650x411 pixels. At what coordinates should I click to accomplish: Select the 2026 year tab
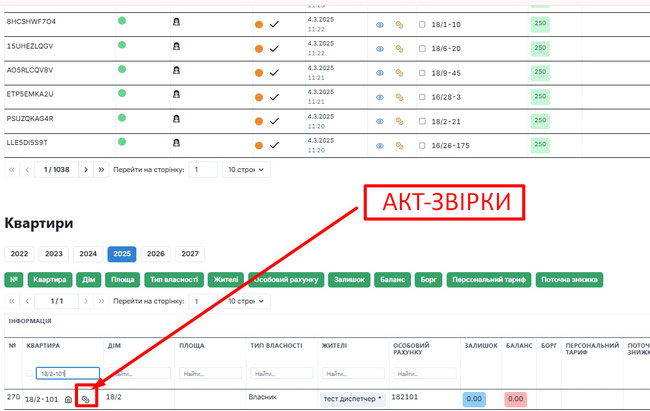tap(156, 254)
